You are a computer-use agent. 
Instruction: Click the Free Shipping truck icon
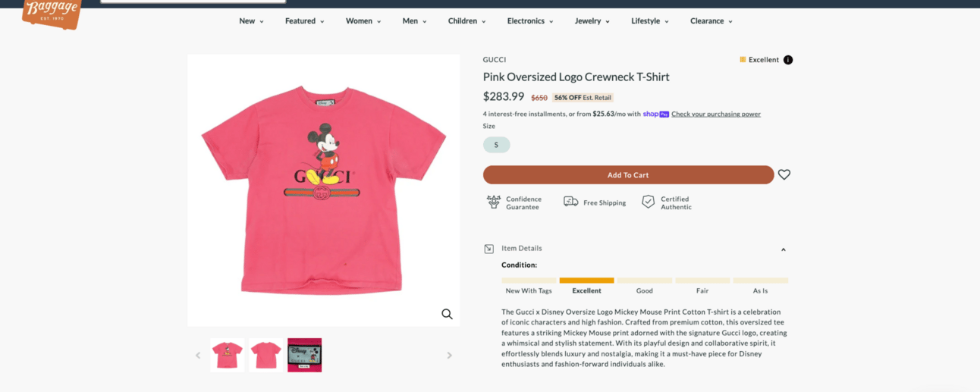point(570,202)
